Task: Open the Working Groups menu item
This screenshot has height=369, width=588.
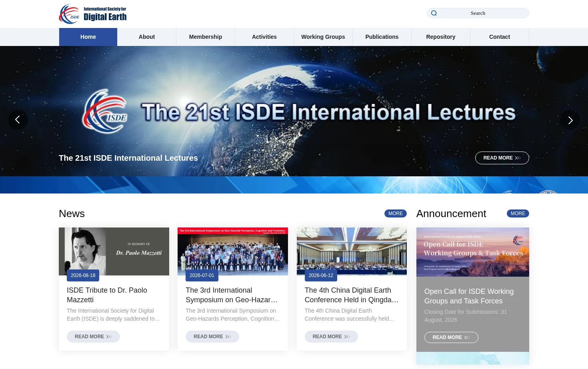Action: 323,37
